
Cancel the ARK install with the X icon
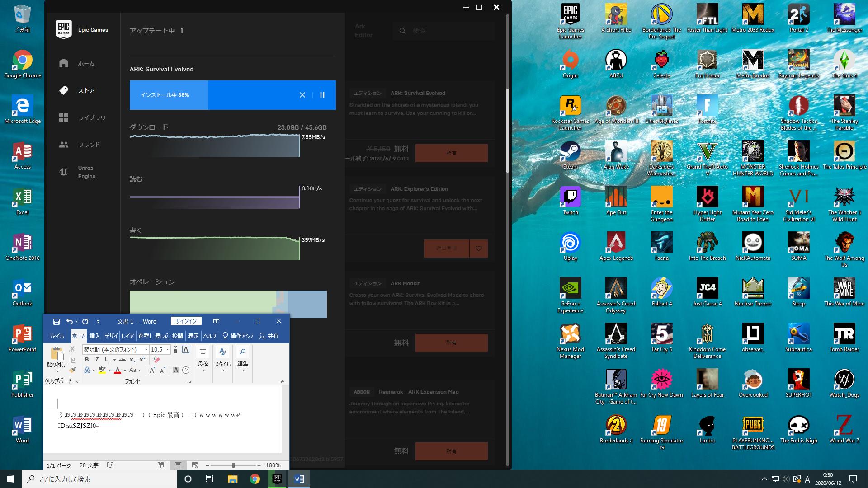click(302, 95)
